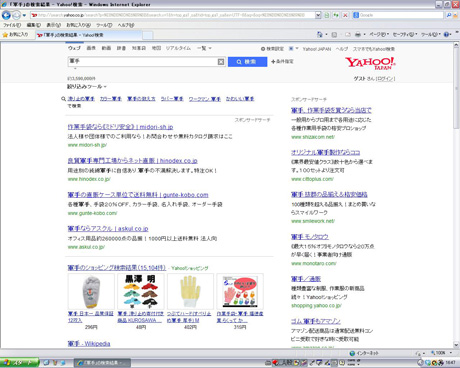Open the セーフティ command bar menu
This screenshot has width=460, height=368.
405,34
